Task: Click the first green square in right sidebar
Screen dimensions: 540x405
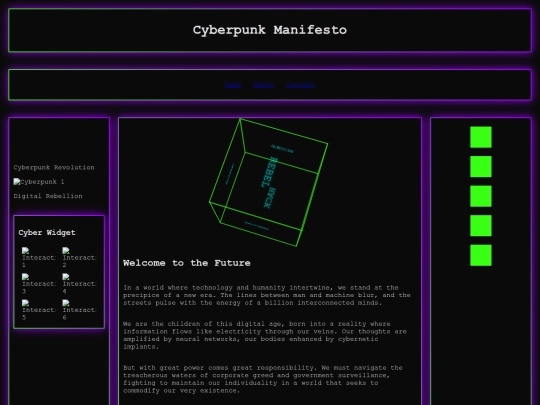Action: 481,137
